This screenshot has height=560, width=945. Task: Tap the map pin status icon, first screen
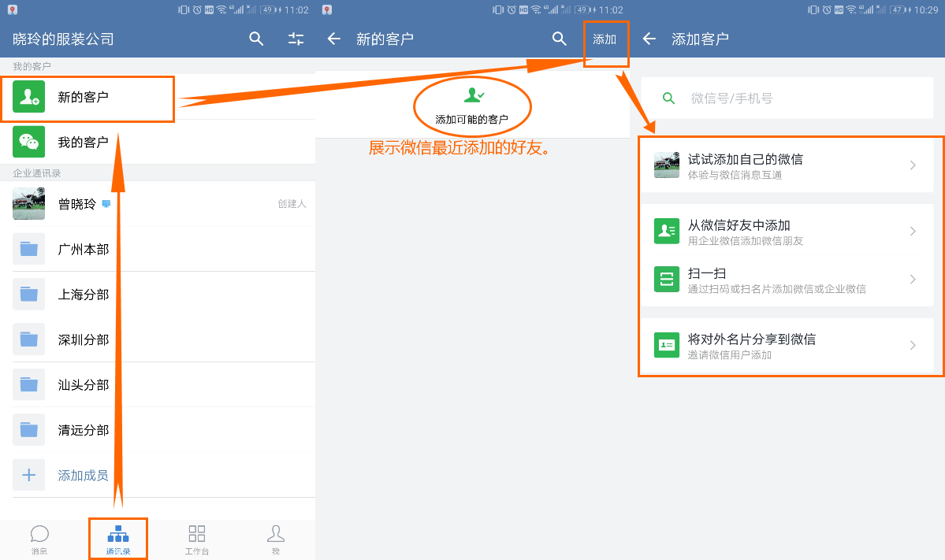pos(13,9)
